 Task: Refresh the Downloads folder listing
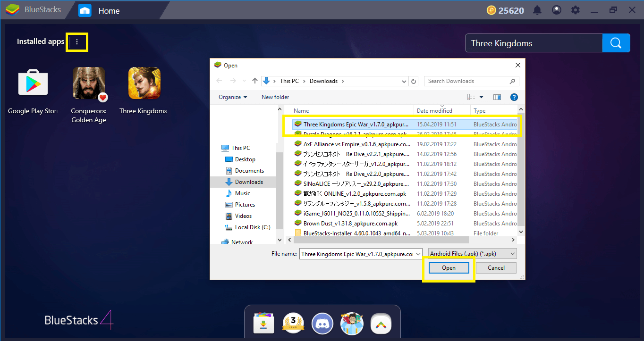pyautogui.click(x=414, y=81)
